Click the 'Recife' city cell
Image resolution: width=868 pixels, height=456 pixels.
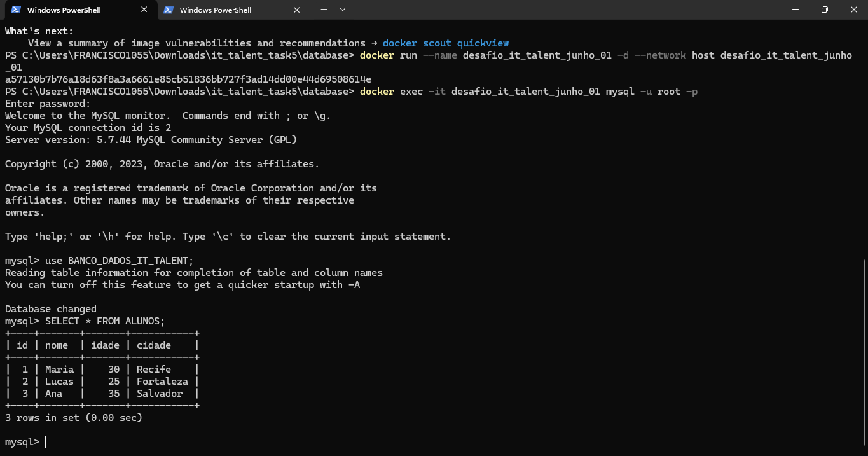point(154,370)
